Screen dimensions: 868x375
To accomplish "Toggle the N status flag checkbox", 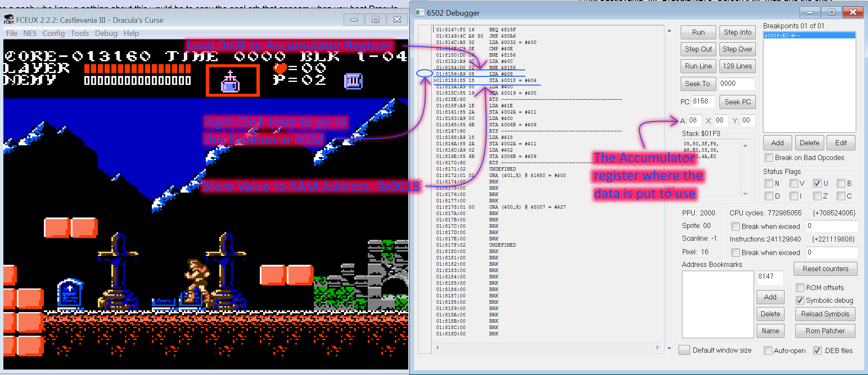I will pos(769,183).
